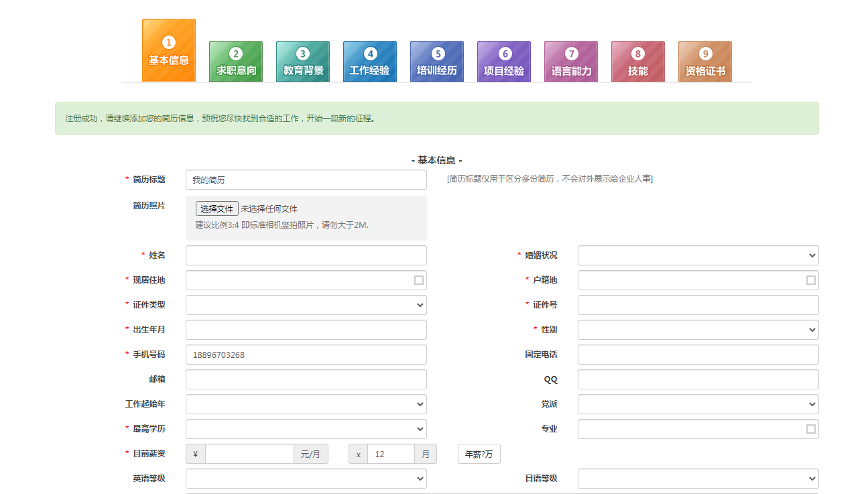Viewport: 868px width, 494px height.
Task: Click the 邮箱 input field
Action: tap(306, 379)
